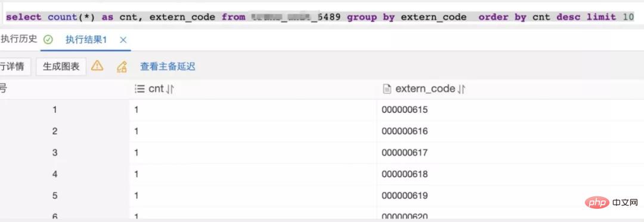Sort by the cnt column arrows

[170, 89]
